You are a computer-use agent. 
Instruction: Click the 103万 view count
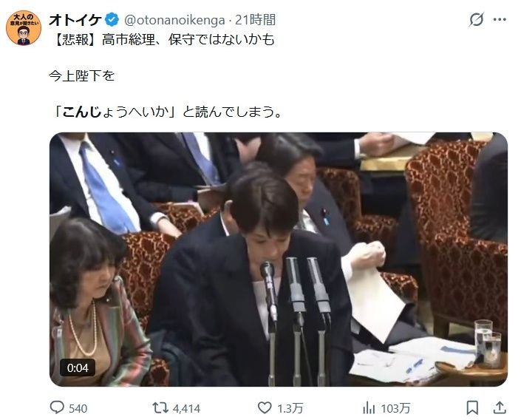(x=395, y=408)
